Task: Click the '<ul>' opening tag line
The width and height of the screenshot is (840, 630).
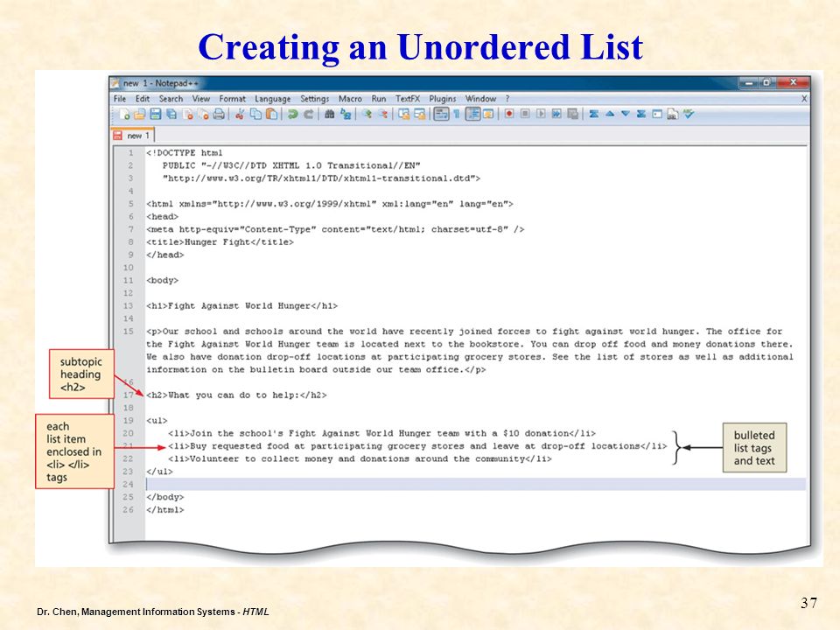Action: click(x=157, y=421)
